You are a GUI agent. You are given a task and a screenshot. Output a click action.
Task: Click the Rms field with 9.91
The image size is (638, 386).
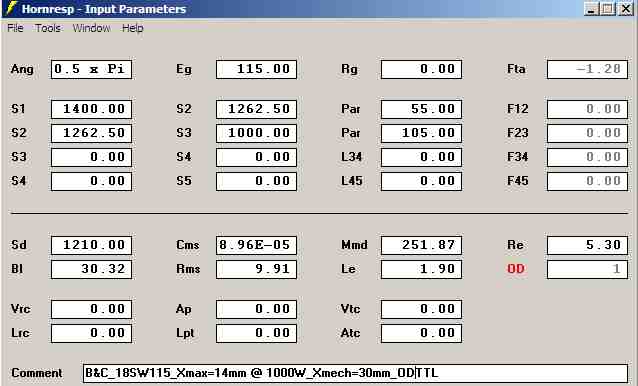(x=257, y=269)
